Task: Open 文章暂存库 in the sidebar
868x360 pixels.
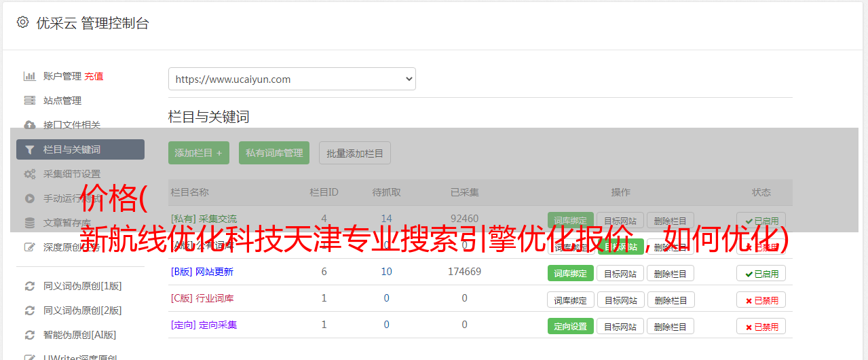Action: (67, 223)
